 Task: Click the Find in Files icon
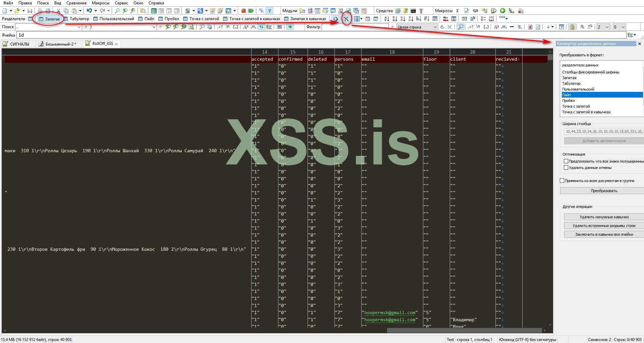(143, 11)
